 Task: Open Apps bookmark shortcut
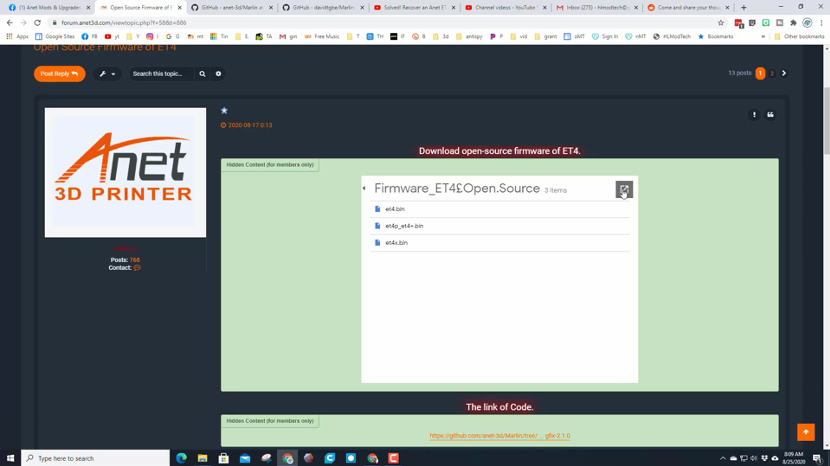17,37
